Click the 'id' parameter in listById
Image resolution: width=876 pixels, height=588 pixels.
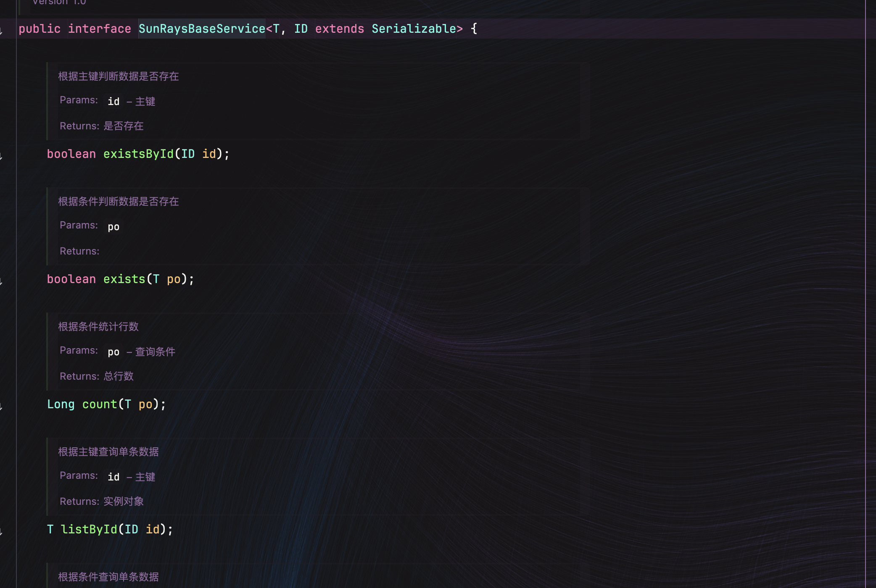[x=153, y=530]
